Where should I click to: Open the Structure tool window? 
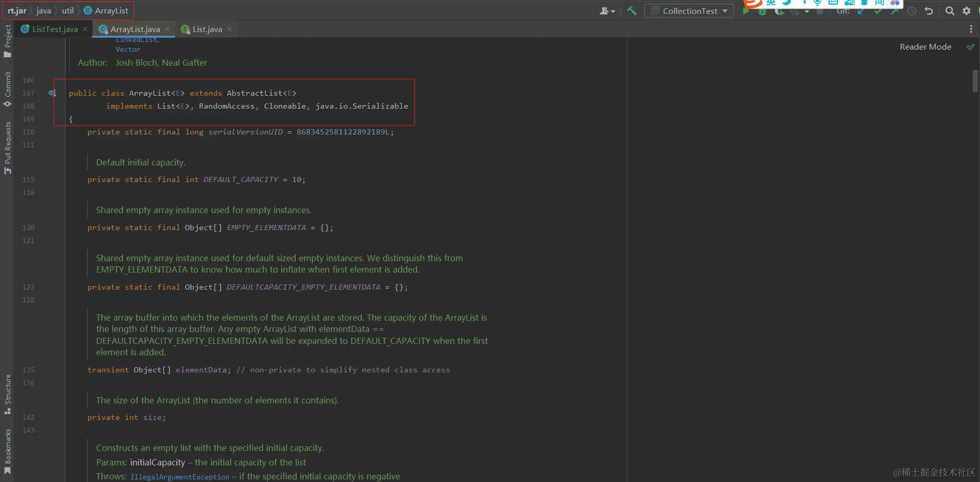point(7,394)
